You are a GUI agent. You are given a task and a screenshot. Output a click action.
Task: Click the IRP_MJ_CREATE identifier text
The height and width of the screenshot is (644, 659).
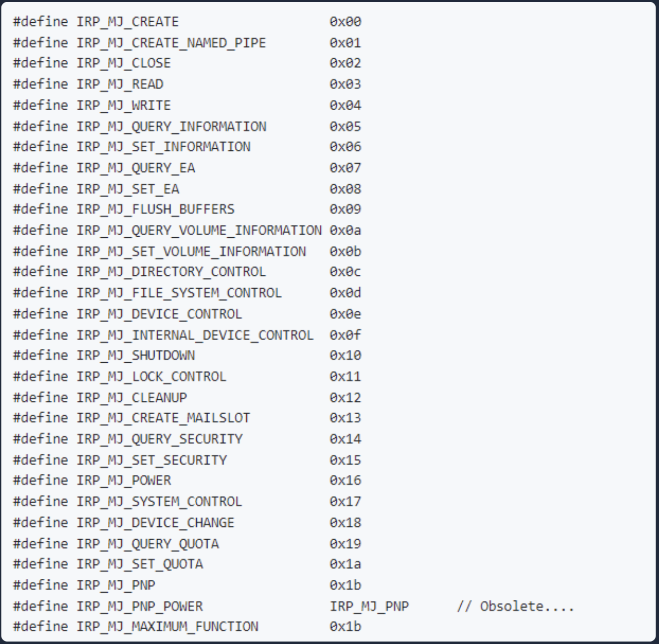pyautogui.click(x=127, y=22)
